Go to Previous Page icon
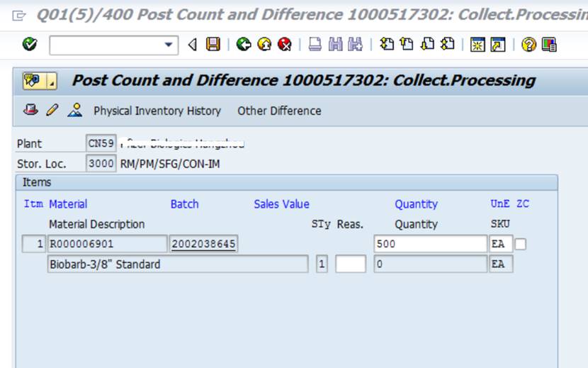 407,44
